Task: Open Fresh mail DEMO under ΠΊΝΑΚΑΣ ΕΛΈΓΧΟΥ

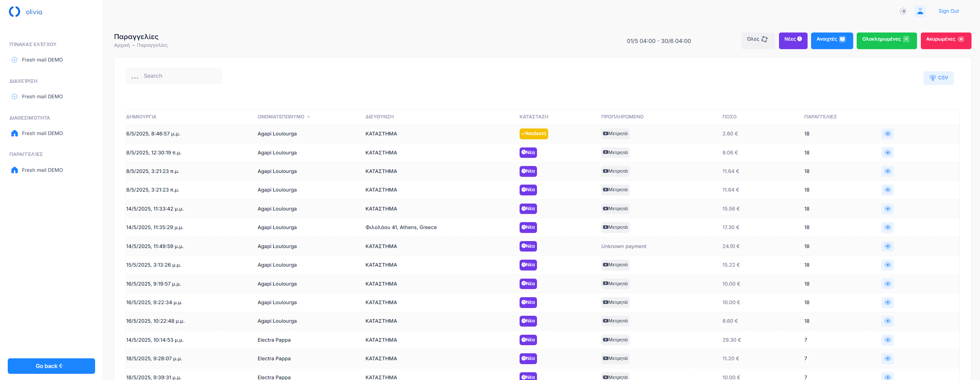Action: [42, 60]
